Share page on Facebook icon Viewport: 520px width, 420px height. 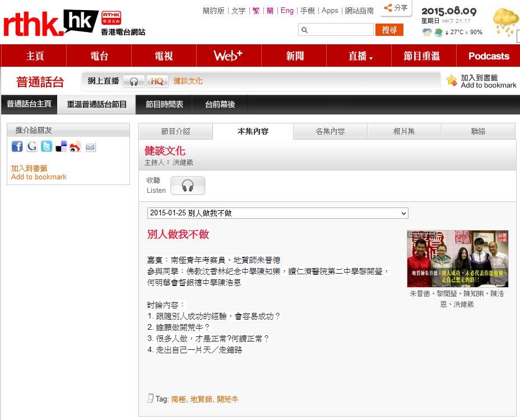17,147
